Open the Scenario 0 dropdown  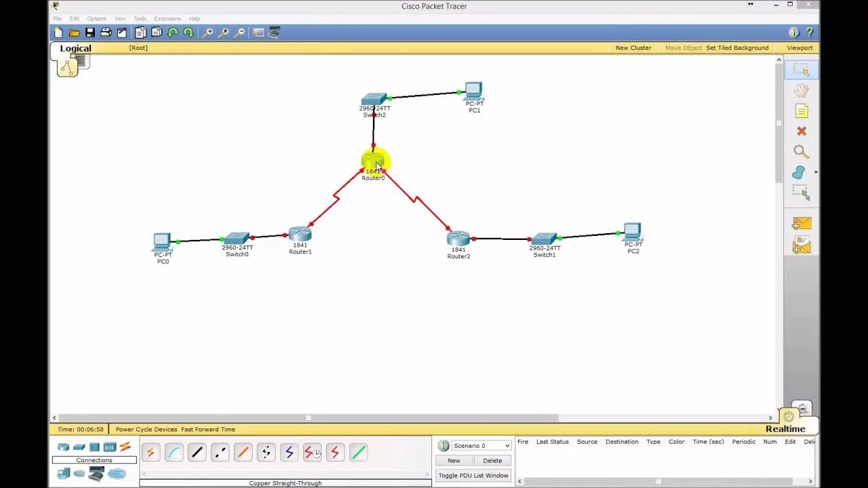pyautogui.click(x=481, y=445)
